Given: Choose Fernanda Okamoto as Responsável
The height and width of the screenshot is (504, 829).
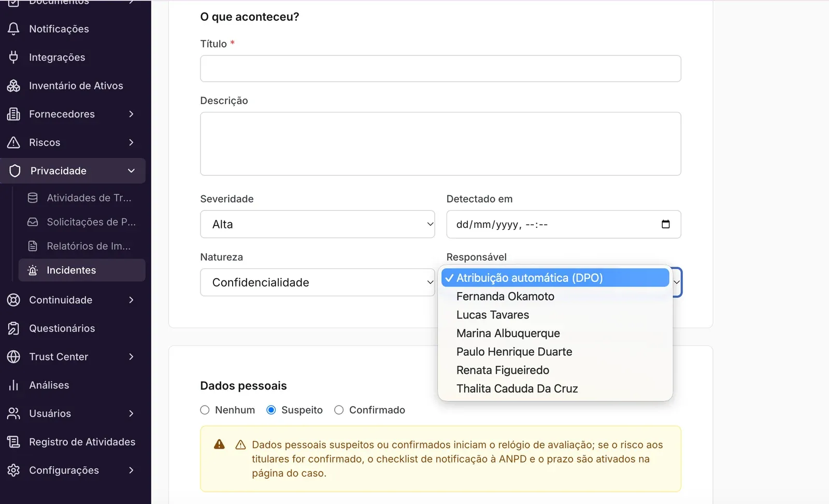Looking at the screenshot, I should (555, 296).
